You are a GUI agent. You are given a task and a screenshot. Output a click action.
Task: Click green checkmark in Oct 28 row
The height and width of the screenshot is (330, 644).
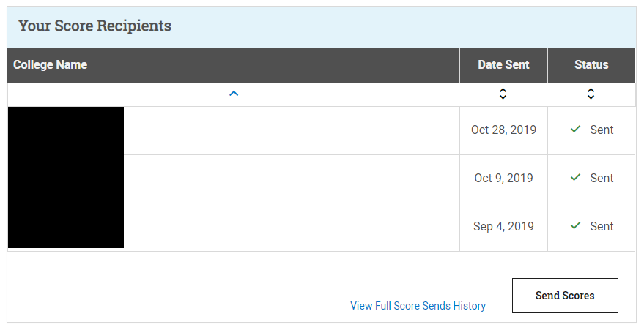(575, 129)
